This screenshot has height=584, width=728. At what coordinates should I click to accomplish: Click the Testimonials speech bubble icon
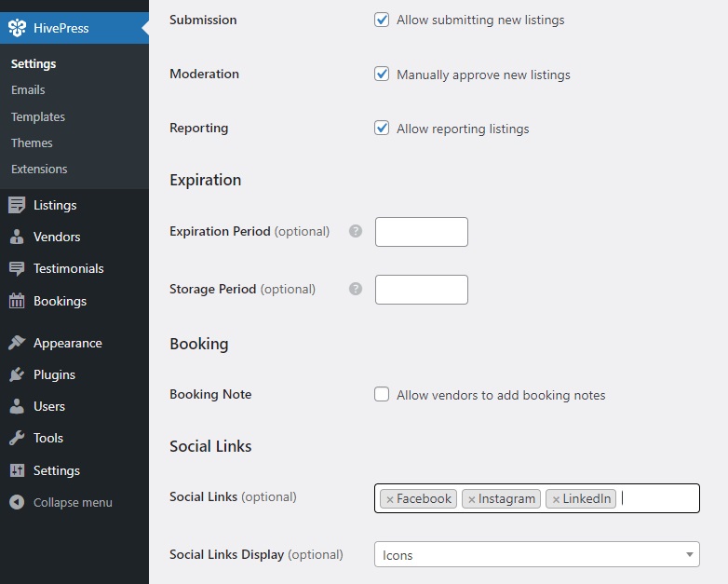[x=17, y=268]
